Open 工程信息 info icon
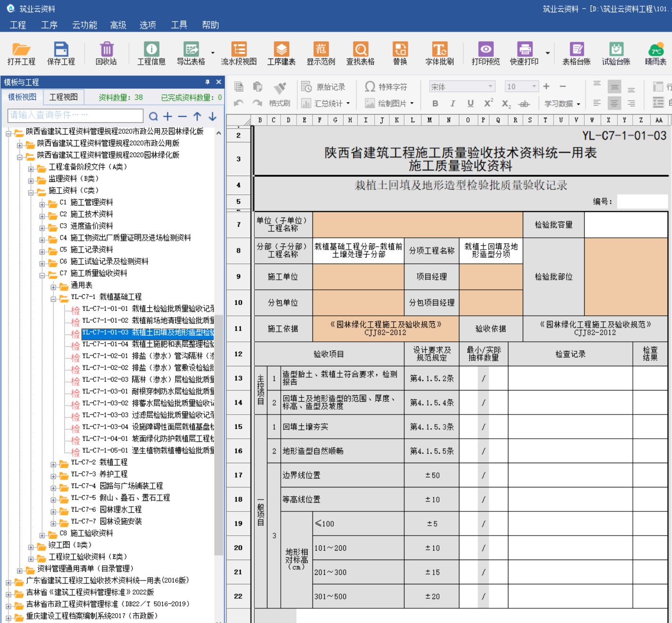Screen dimensions: 672x623 [151, 49]
